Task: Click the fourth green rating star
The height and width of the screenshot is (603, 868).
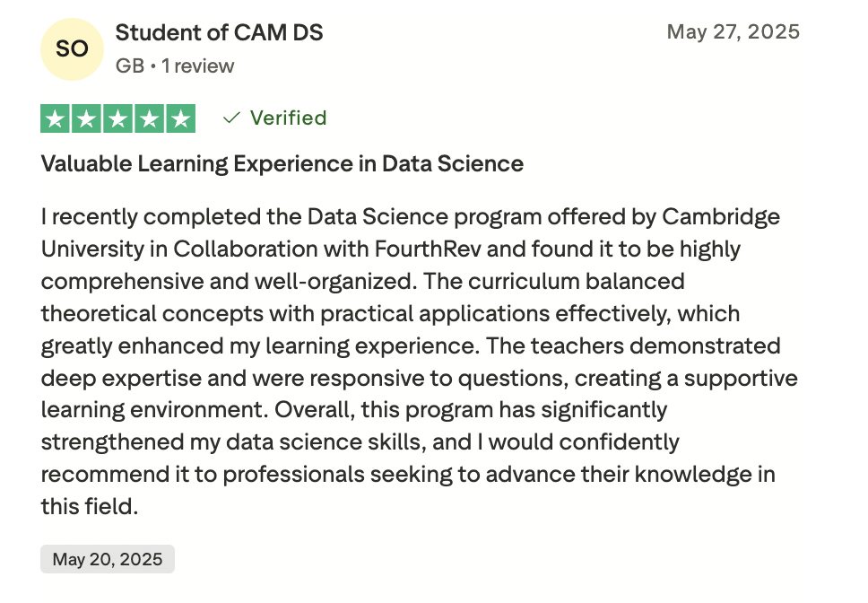Action: tap(150, 118)
